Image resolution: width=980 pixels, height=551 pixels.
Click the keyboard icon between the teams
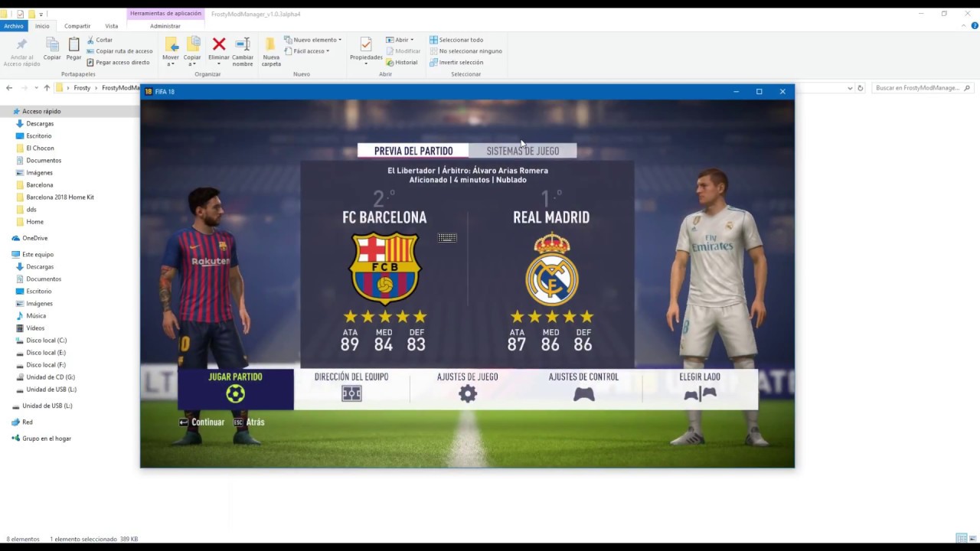[x=447, y=238]
